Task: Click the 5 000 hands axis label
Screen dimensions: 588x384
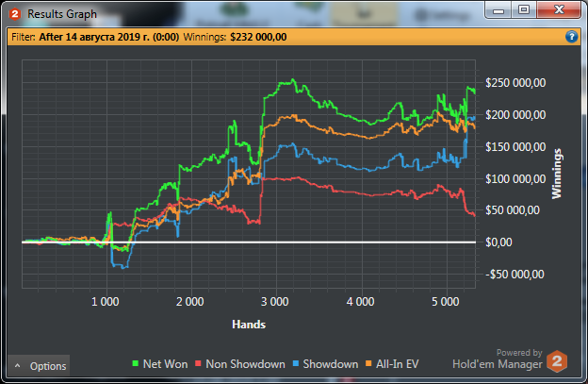Action: click(446, 301)
